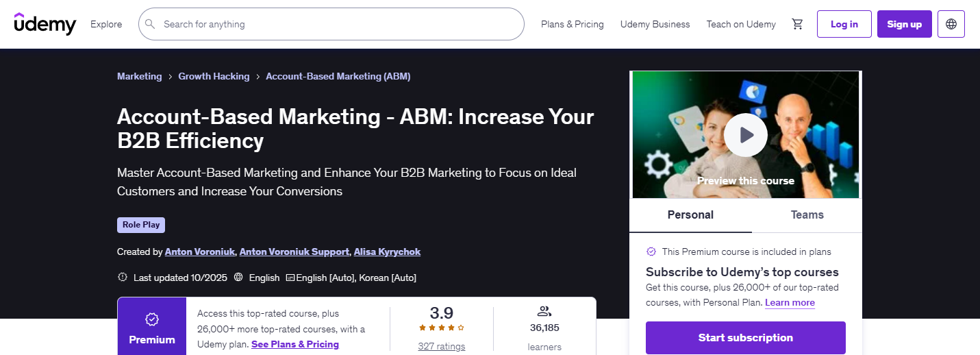Click the Subscribe to Udemy's top courses heading

742,271
